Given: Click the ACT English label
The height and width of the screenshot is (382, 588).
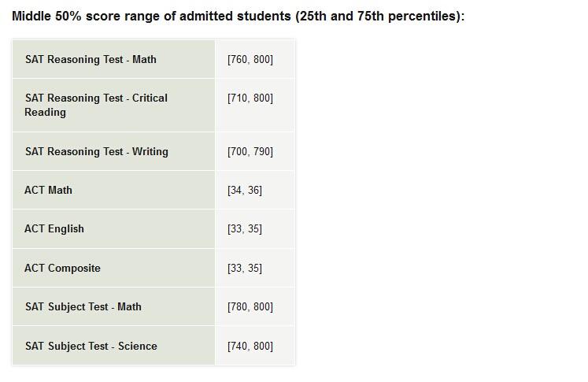Looking at the screenshot, I should 54,229.
